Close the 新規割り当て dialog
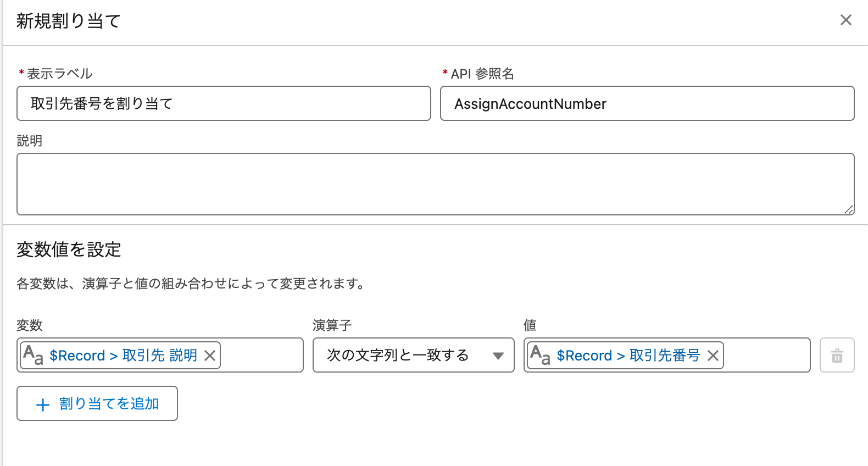Viewport: 868px width, 466px height. [846, 20]
